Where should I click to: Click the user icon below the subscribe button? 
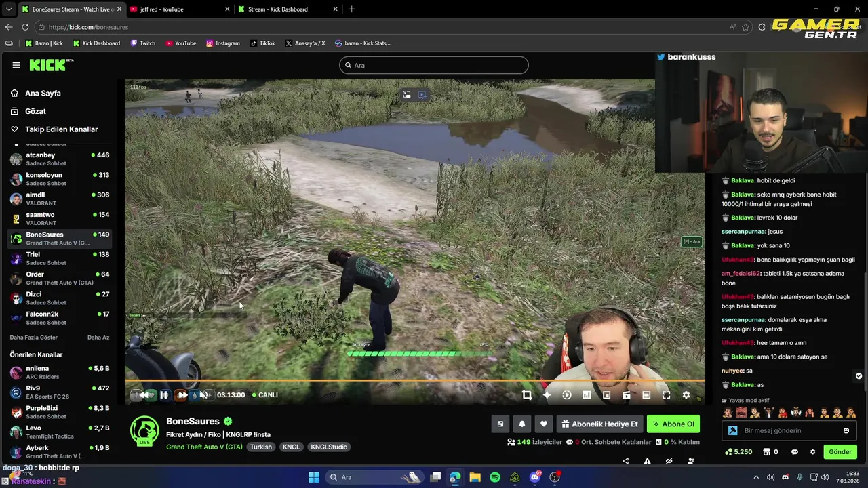pyautogui.click(x=690, y=461)
